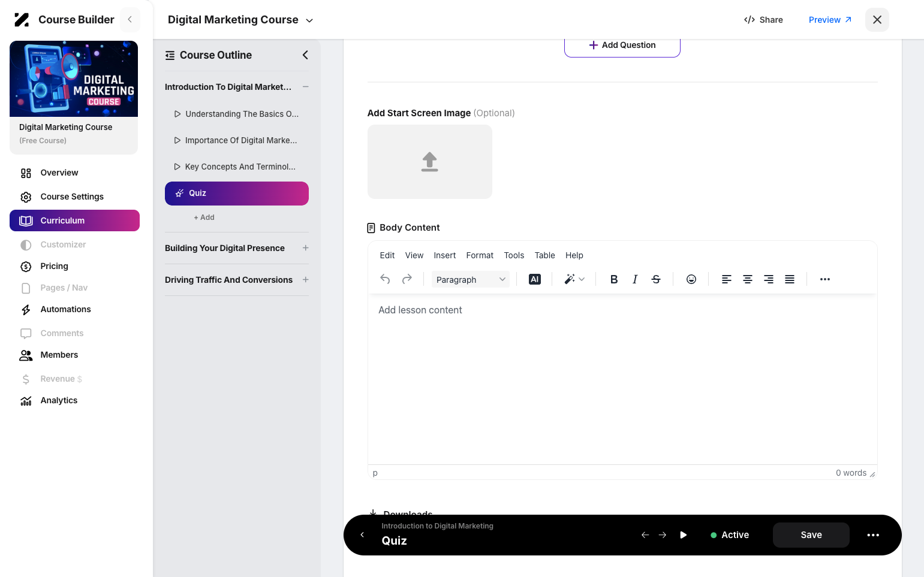This screenshot has height=577, width=924.
Task: Open the Paragraph style dropdown
Action: (471, 279)
